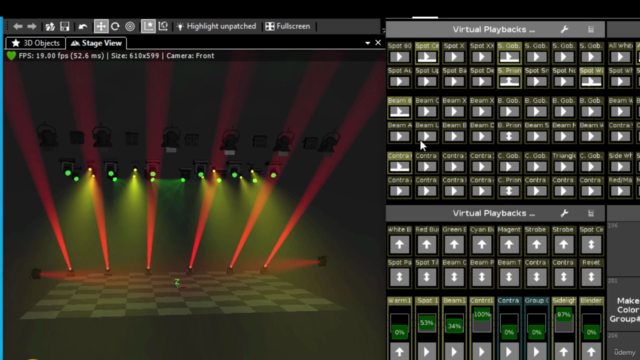Viewport: 640px width, 360px height.
Task: Click the calculator icon on lower Virtual Playbacks
Action: (591, 213)
